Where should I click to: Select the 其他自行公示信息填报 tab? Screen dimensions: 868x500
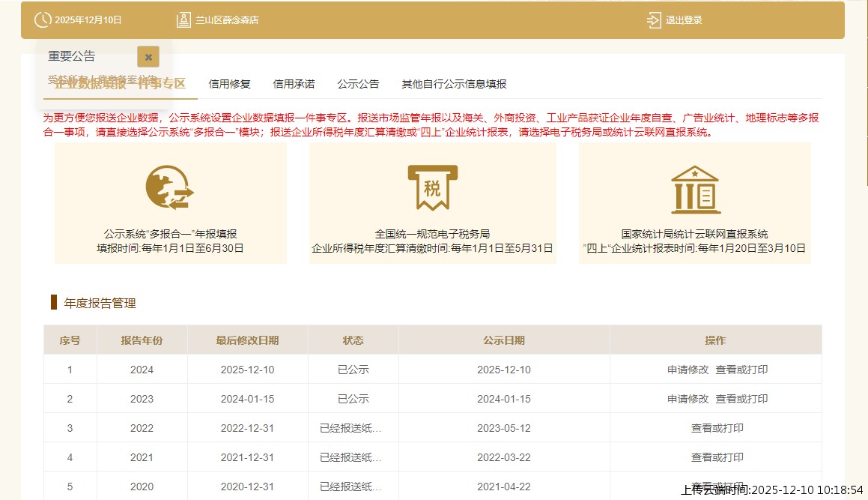(x=454, y=84)
